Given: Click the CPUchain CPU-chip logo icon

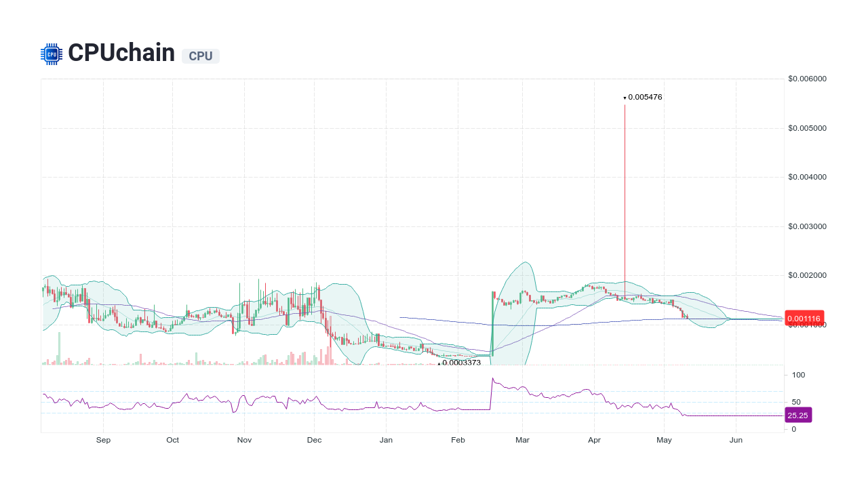Looking at the screenshot, I should (x=50, y=53).
